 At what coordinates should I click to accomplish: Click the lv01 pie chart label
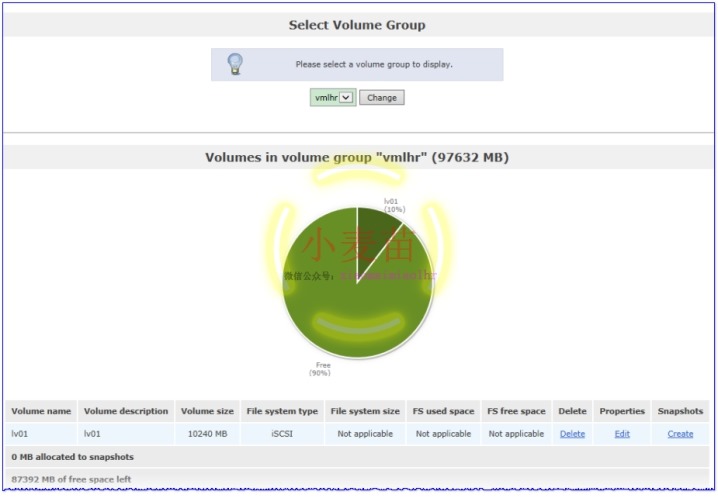[x=394, y=205]
